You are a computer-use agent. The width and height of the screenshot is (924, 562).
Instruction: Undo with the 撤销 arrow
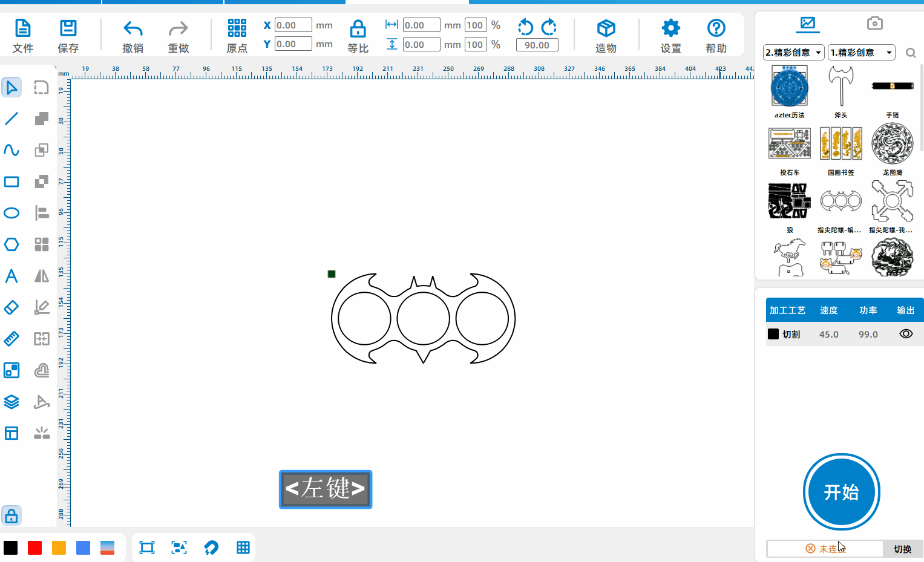133,28
